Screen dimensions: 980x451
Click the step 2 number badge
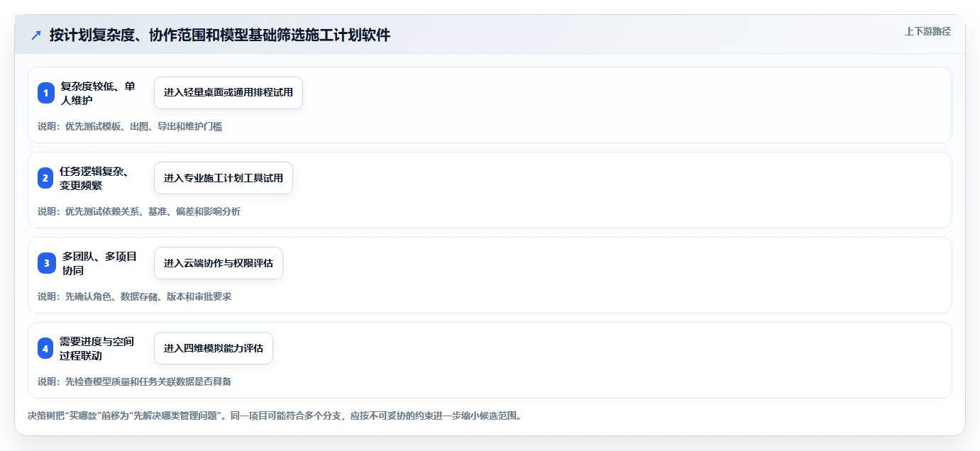click(x=46, y=178)
